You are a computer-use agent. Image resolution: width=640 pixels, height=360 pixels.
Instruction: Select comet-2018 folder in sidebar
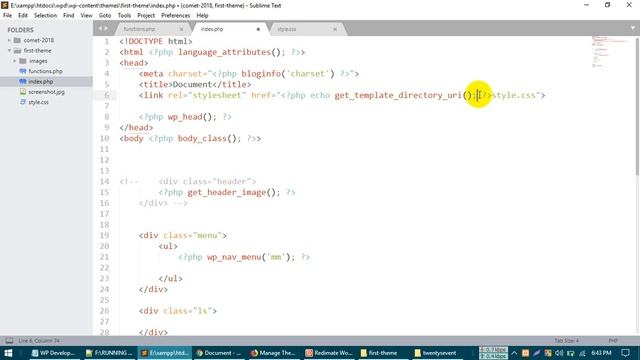39,40
